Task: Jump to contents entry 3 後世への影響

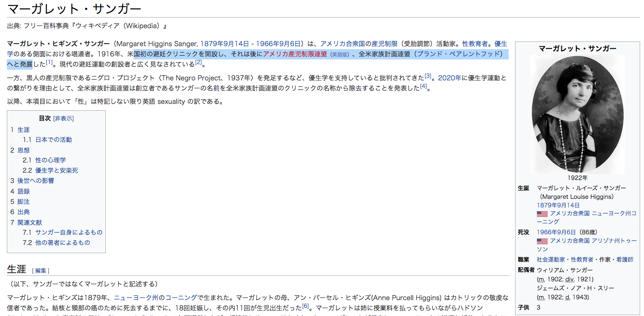Action: (32, 181)
